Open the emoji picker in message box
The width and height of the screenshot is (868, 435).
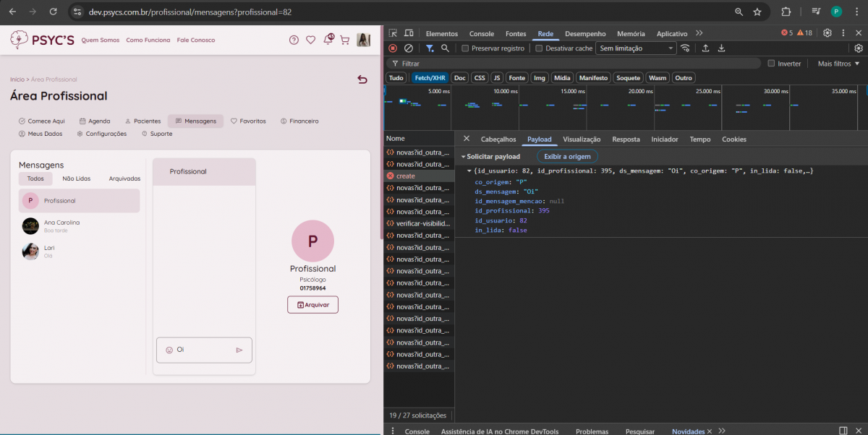click(169, 350)
